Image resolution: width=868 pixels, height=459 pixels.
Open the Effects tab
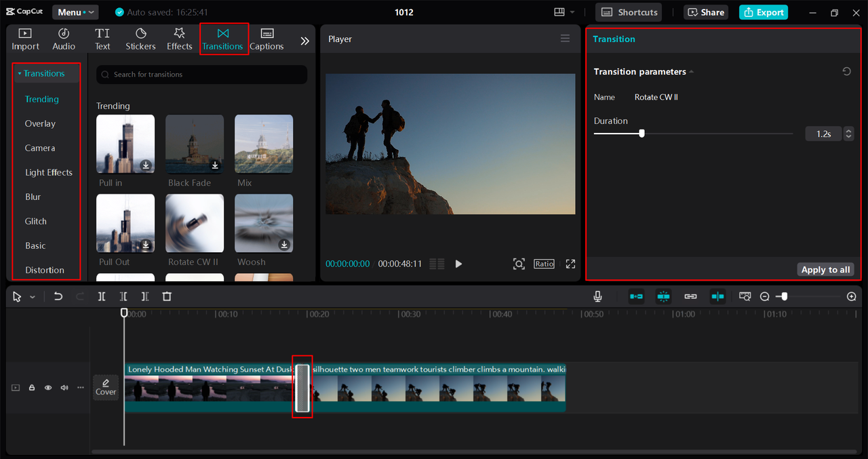[180, 39]
